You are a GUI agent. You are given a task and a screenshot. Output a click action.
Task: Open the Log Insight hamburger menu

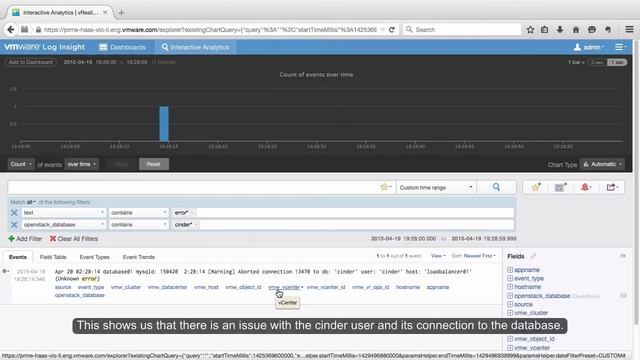click(x=620, y=47)
